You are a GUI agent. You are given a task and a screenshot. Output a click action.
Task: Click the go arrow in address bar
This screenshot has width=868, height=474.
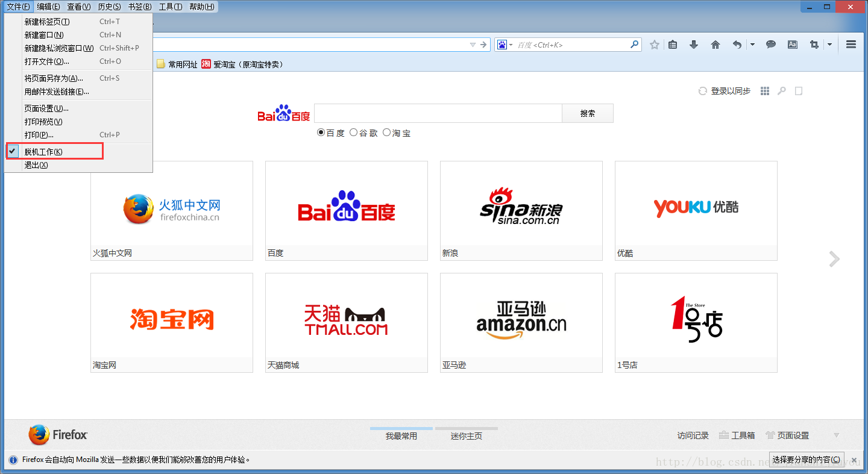(484, 45)
